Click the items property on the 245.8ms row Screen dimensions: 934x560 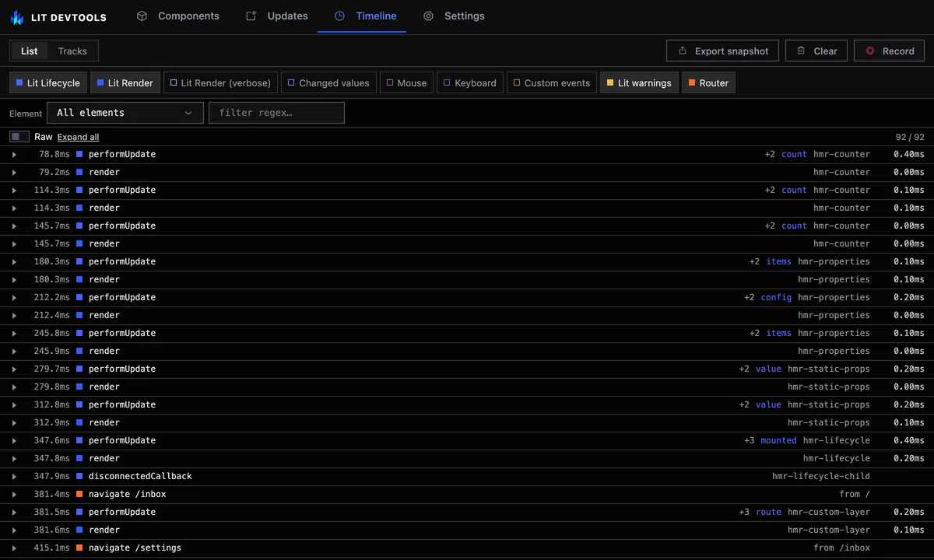[x=778, y=333]
